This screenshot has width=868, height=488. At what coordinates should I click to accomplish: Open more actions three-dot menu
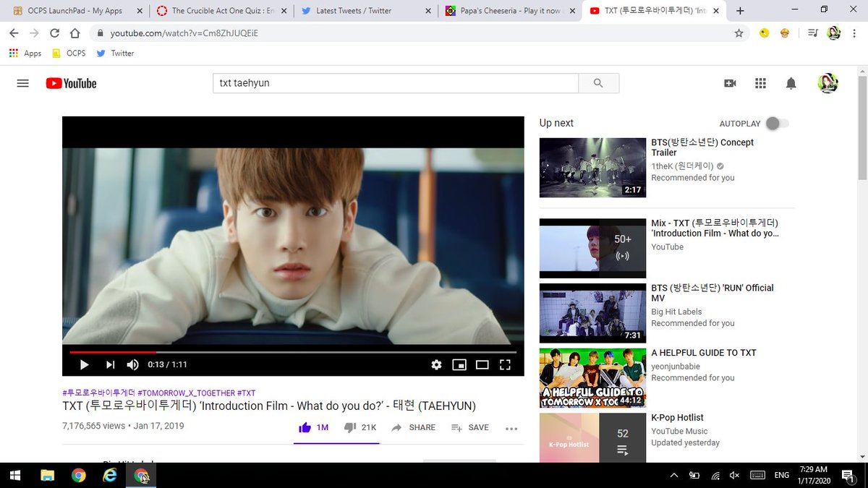click(x=511, y=428)
